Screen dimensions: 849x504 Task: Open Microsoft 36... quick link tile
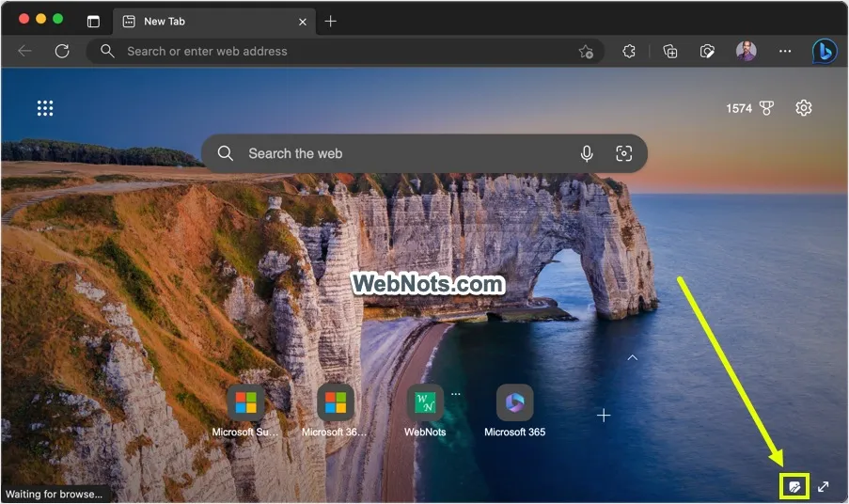tap(335, 412)
